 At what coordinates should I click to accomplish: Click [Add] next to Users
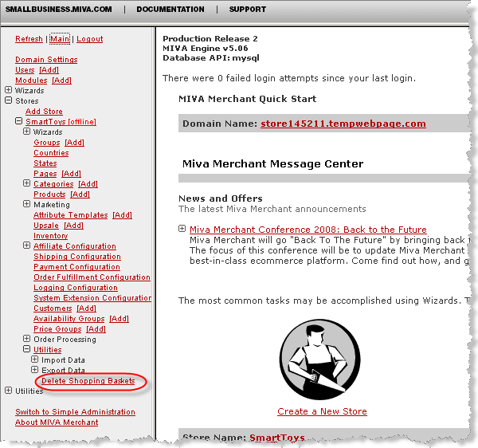pos(49,70)
